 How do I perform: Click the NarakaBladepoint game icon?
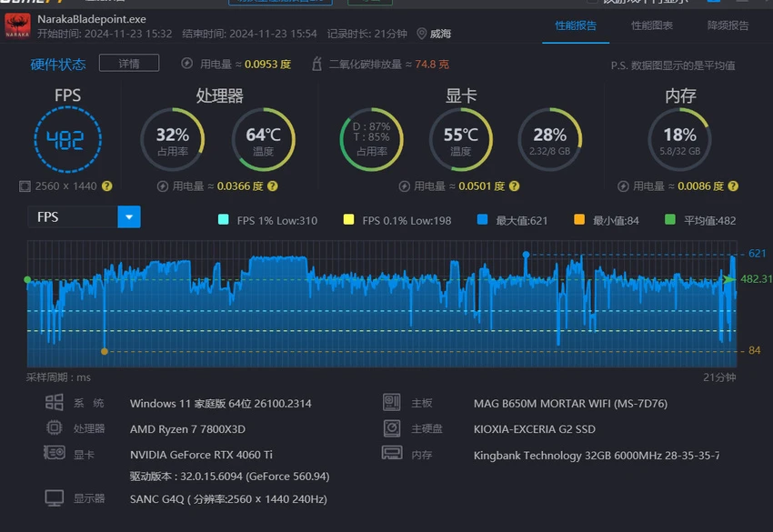tap(17, 26)
